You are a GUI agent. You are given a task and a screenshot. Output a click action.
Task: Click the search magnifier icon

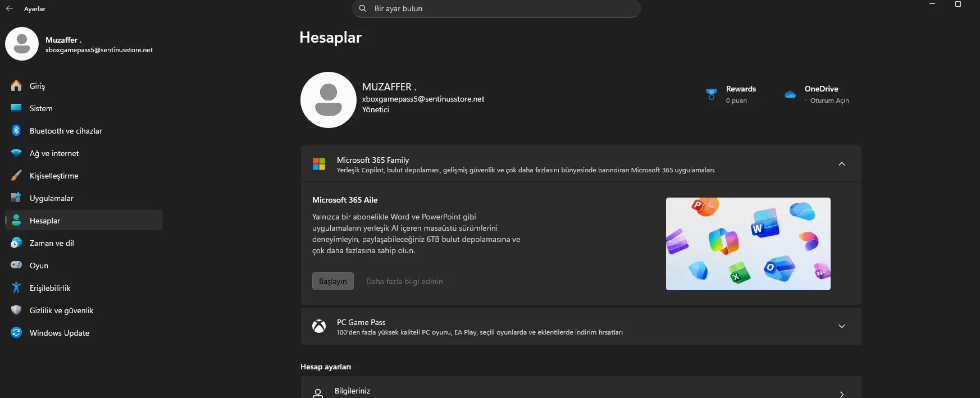tap(363, 8)
